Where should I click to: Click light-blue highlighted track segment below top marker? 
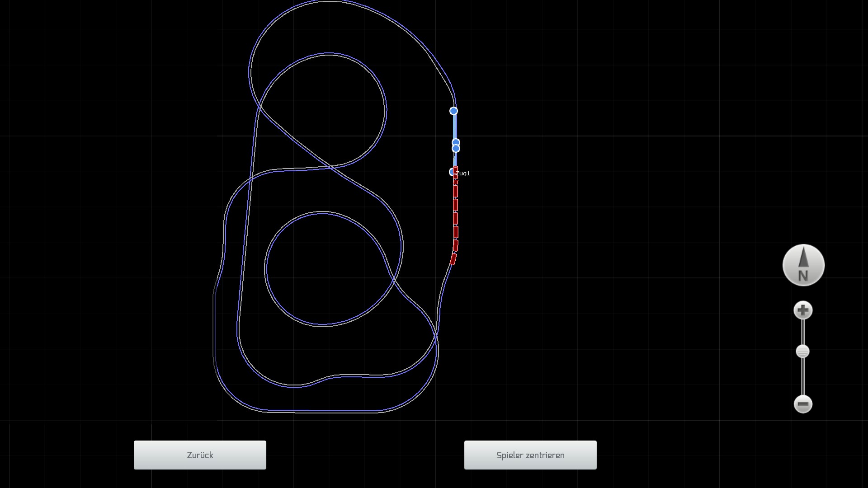click(455, 127)
